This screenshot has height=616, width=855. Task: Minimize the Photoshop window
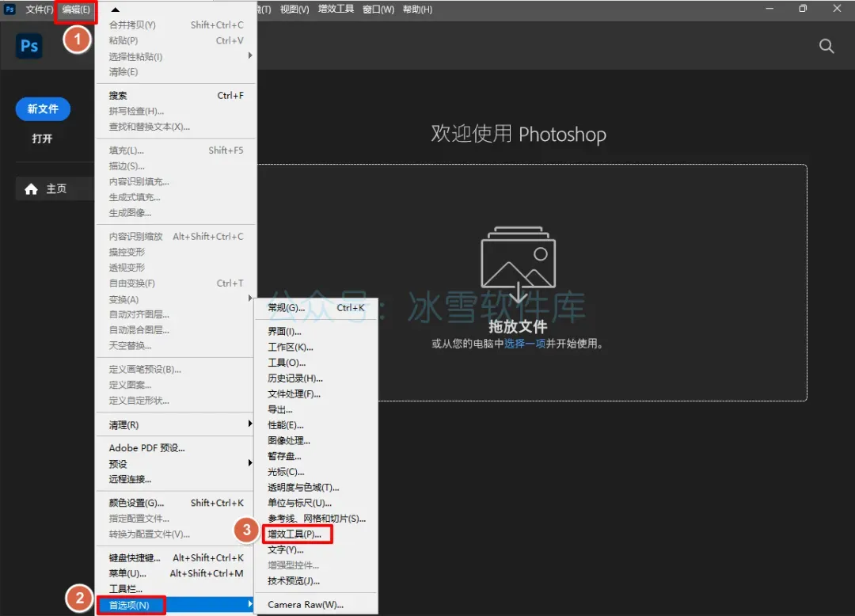click(x=769, y=9)
